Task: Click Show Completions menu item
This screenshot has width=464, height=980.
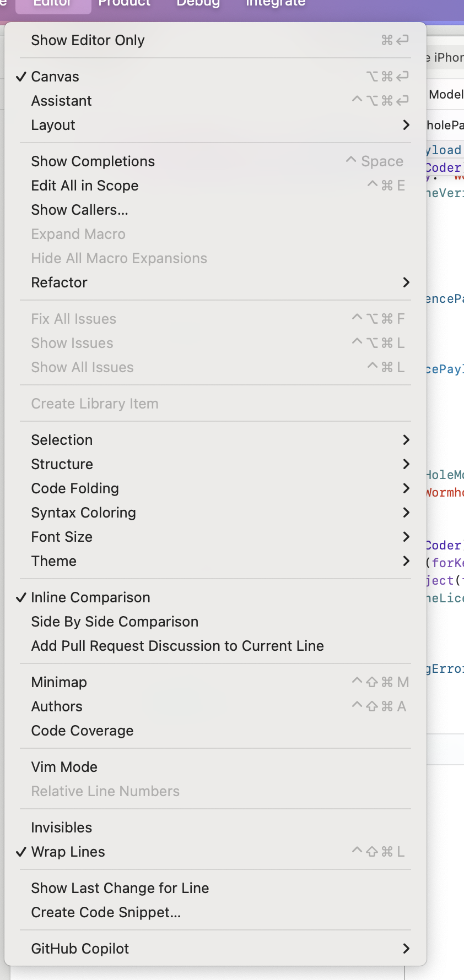Action: coord(93,161)
